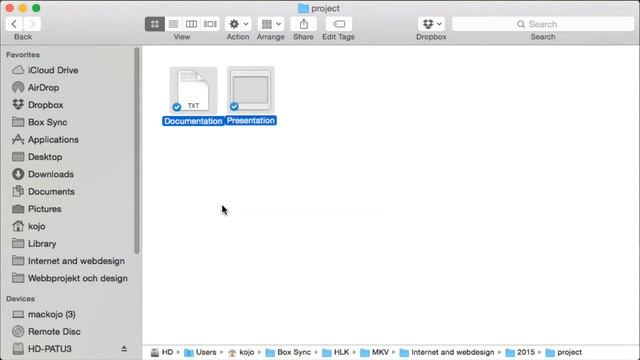Click HD in the path bar
The width and height of the screenshot is (640, 360).
(x=162, y=352)
